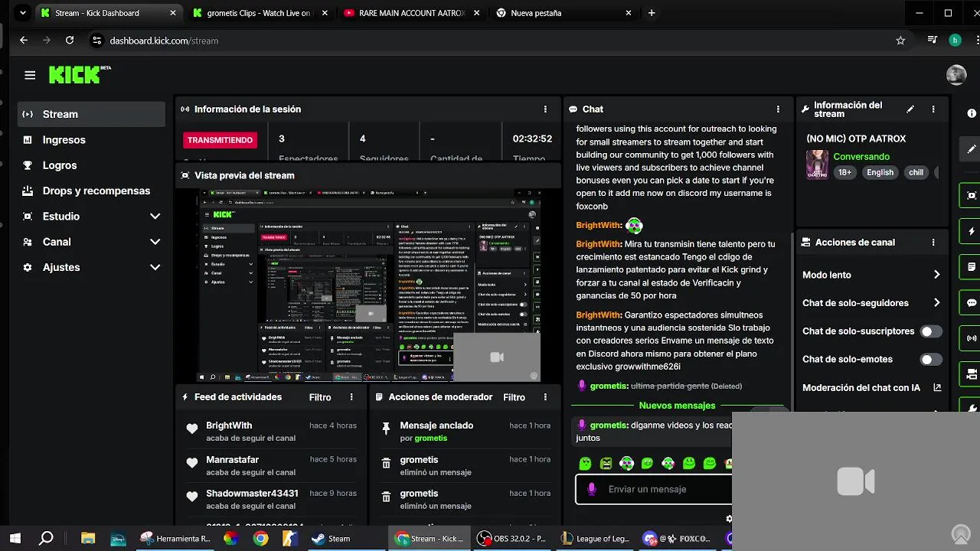This screenshot has width=980, height=551.
Task: Open the hamburger menu next to Kick logo
Action: point(30,75)
